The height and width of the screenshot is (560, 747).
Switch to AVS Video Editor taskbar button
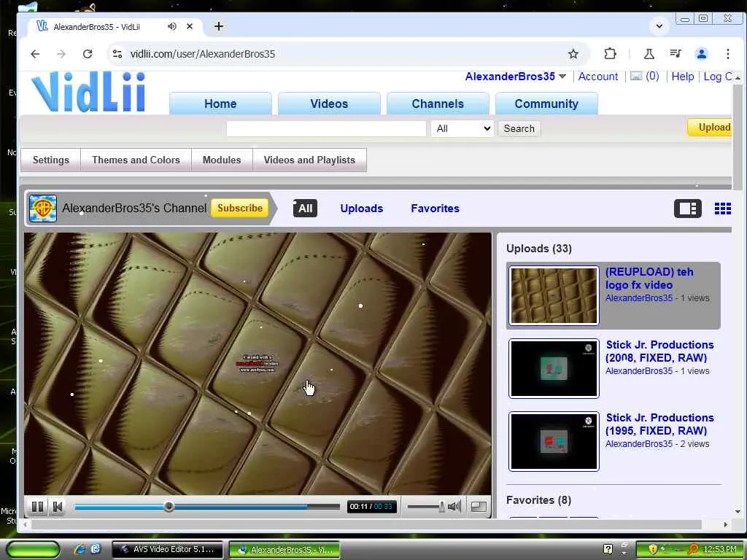coord(167,549)
